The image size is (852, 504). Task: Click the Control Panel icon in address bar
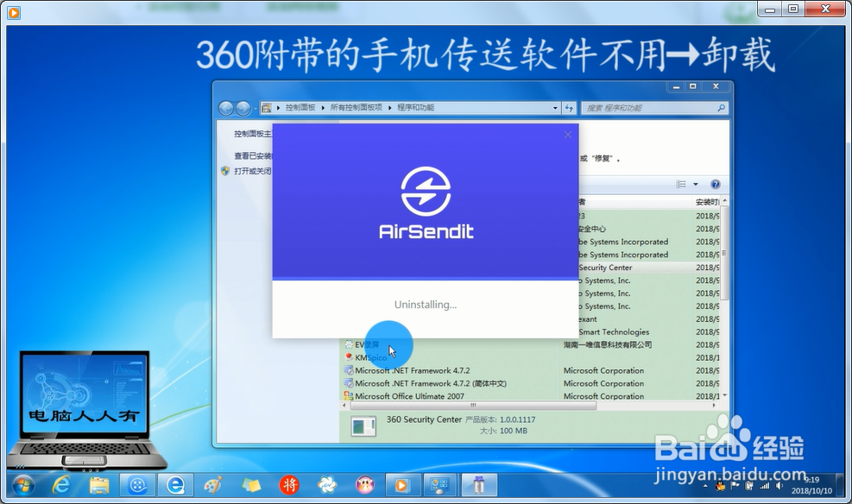(x=266, y=108)
